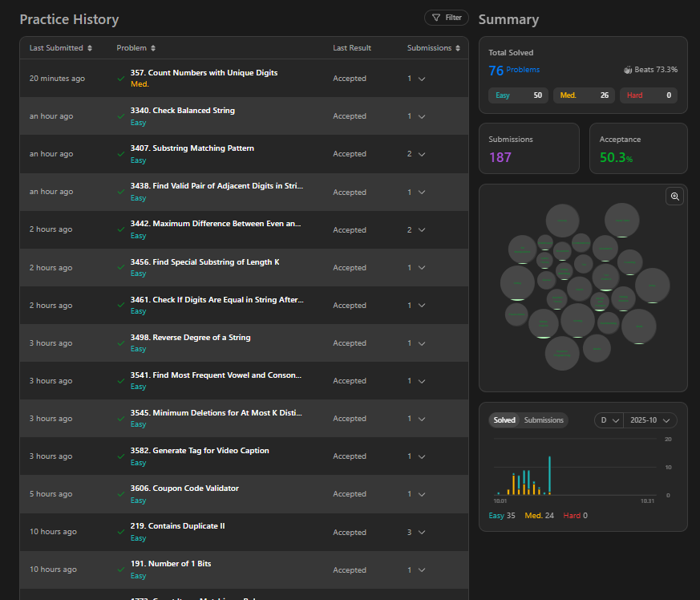Sort by Last Submitted arrows icon
Image resolution: width=700 pixels, height=600 pixels.
click(90, 48)
